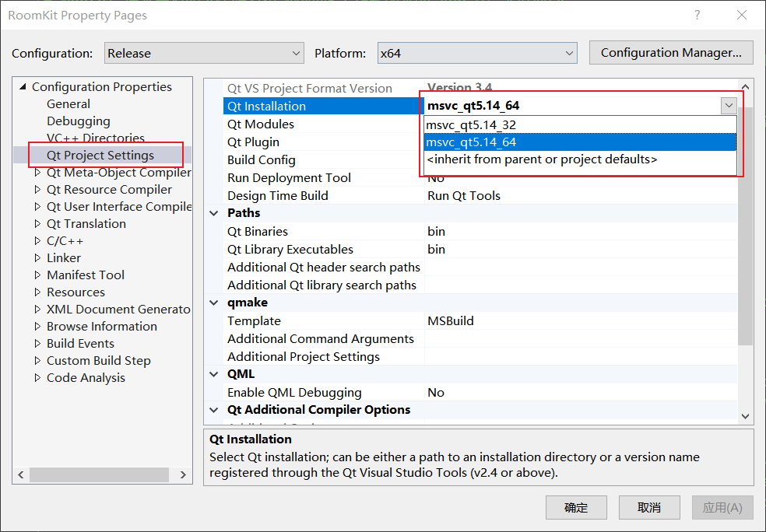
Task: Expand the Build Events node
Action: coord(37,343)
